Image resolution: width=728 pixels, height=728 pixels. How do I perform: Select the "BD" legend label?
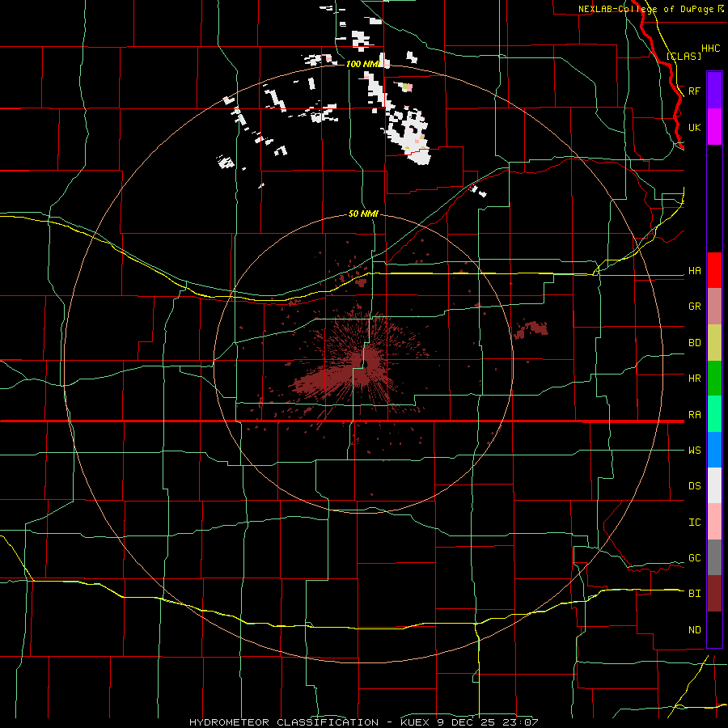pyautogui.click(x=694, y=343)
